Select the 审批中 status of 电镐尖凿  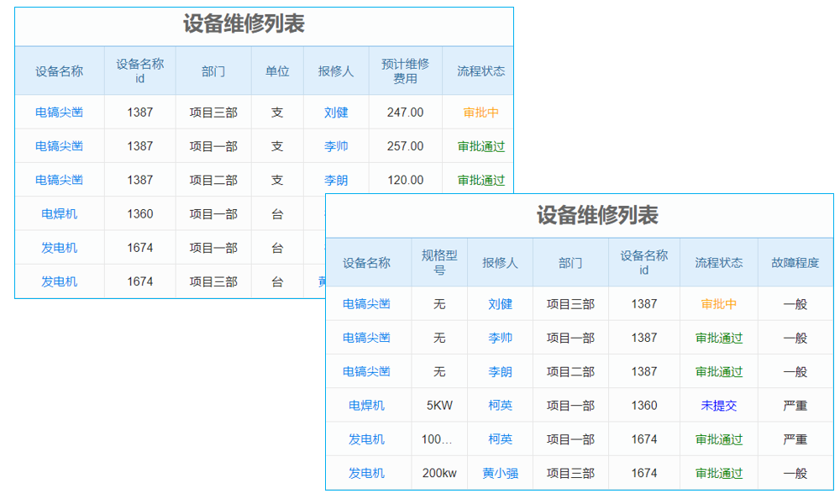pyautogui.click(x=718, y=304)
